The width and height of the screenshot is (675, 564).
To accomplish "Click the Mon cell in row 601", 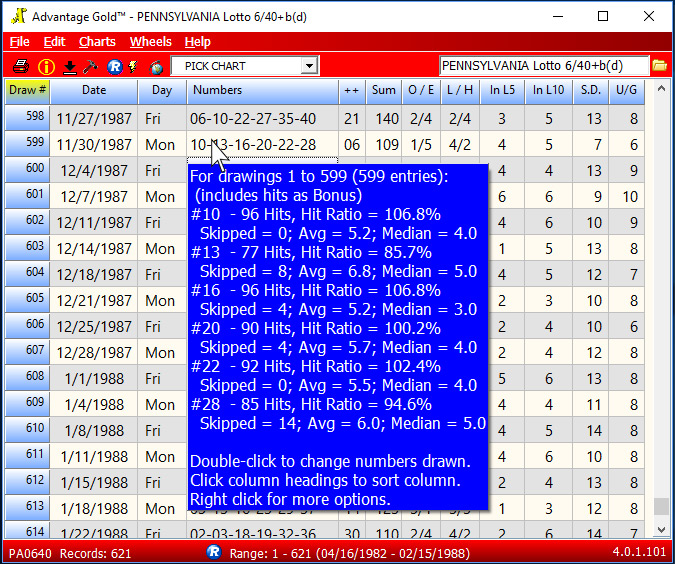I will pos(160,197).
